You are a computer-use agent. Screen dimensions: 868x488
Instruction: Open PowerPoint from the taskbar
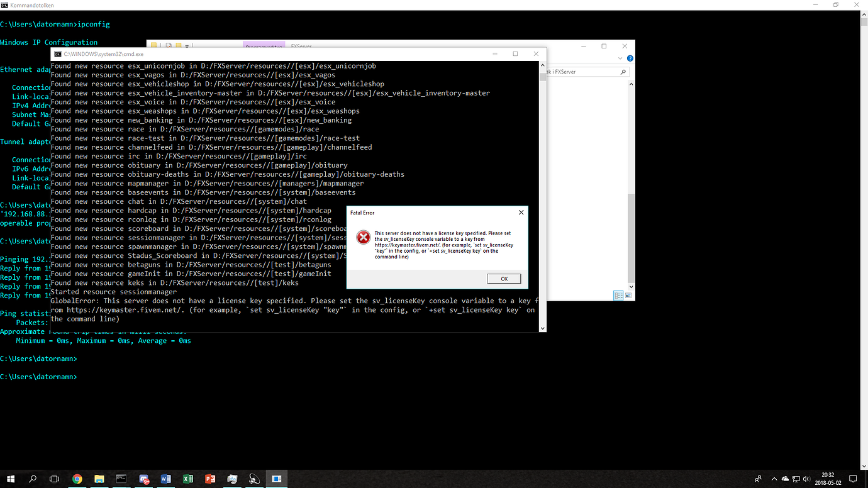210,479
